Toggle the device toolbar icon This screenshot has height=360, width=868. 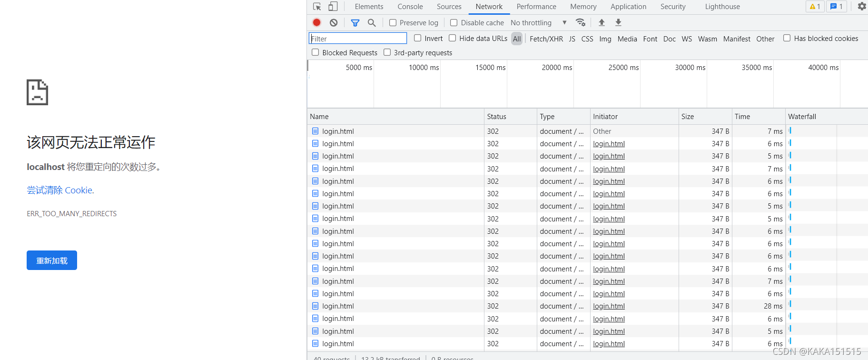333,7
